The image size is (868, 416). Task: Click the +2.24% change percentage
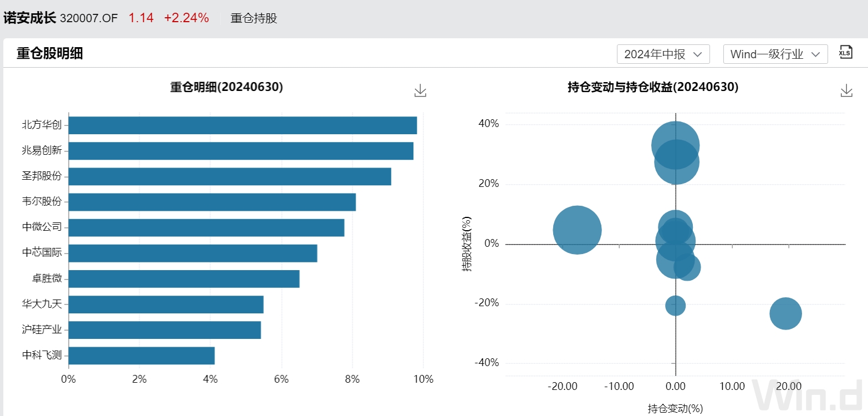tap(186, 18)
